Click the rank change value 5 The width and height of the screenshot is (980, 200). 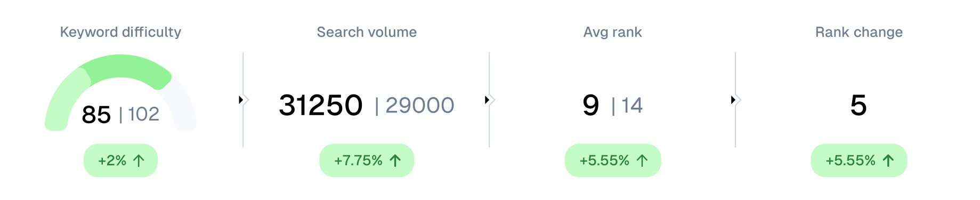(858, 105)
